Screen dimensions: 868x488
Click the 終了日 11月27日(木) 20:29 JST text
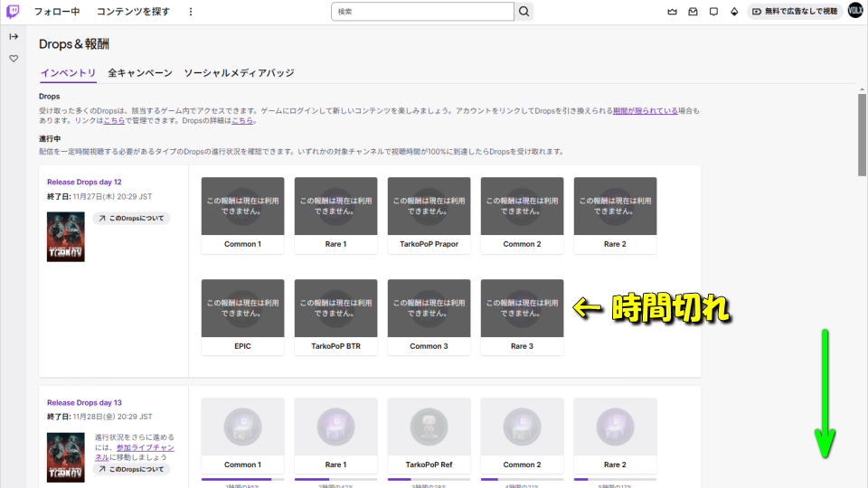point(99,196)
